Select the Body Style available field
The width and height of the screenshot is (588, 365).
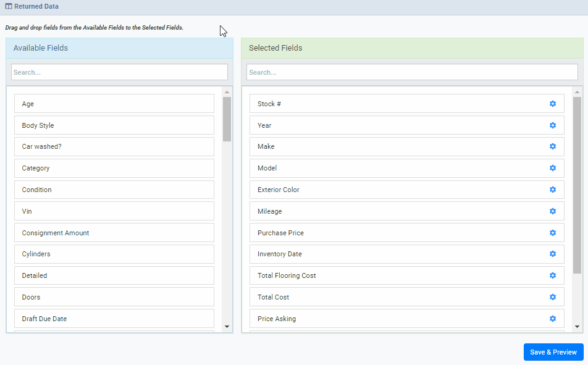click(114, 125)
